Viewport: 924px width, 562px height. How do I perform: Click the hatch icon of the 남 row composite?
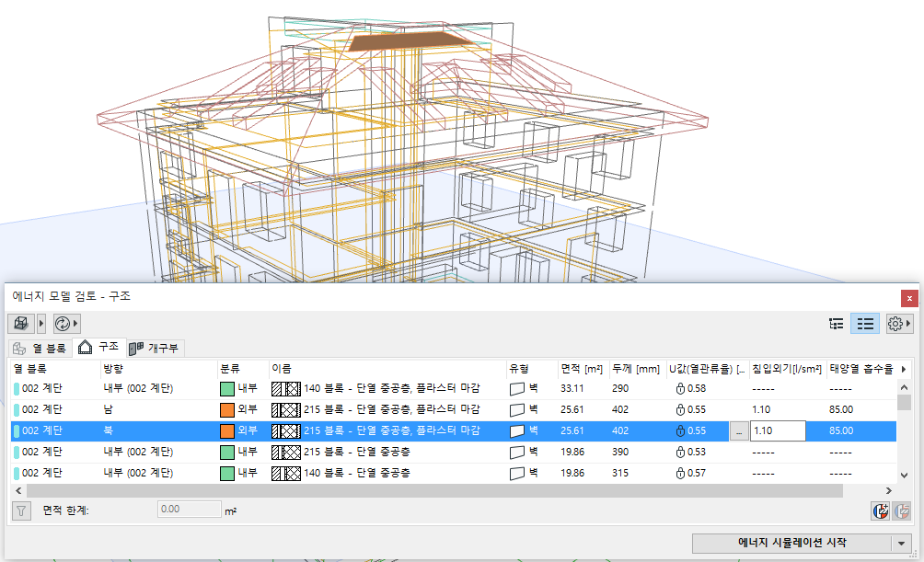pyautogui.click(x=286, y=409)
